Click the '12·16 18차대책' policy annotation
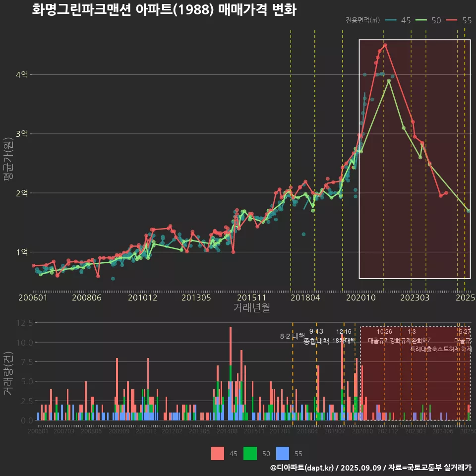The width and height of the screenshot is (476, 476). coord(344,336)
